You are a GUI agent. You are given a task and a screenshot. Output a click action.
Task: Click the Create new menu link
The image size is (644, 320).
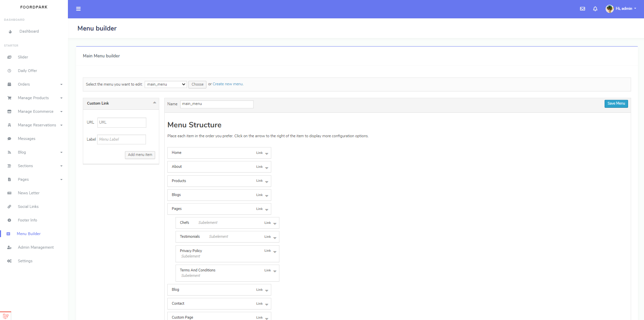point(228,84)
